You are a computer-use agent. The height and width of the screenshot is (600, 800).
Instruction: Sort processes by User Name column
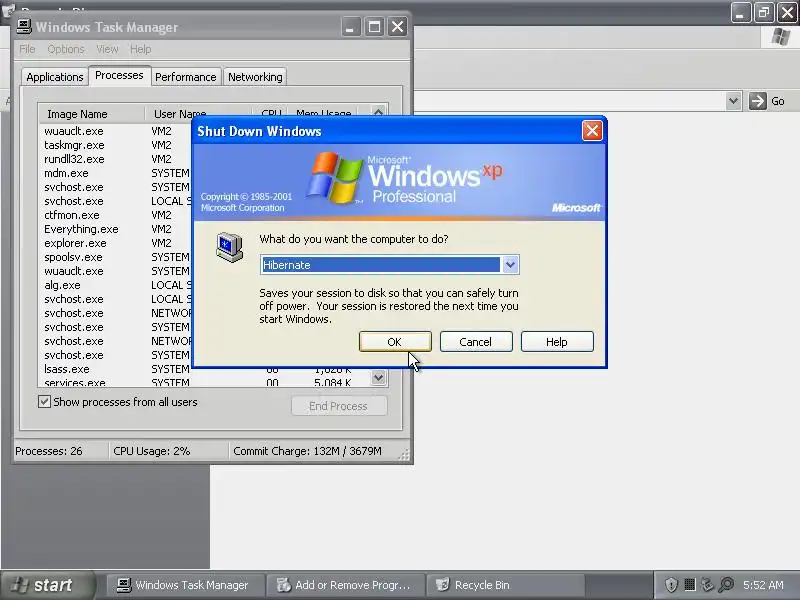[199, 114]
